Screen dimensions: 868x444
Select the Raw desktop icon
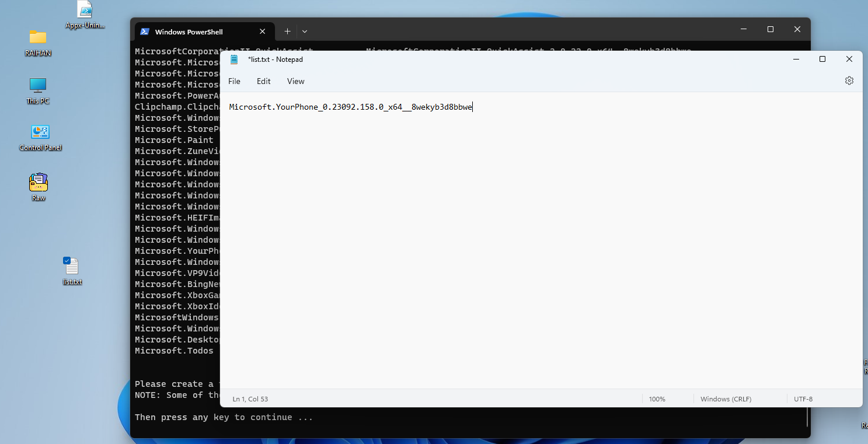39,187
